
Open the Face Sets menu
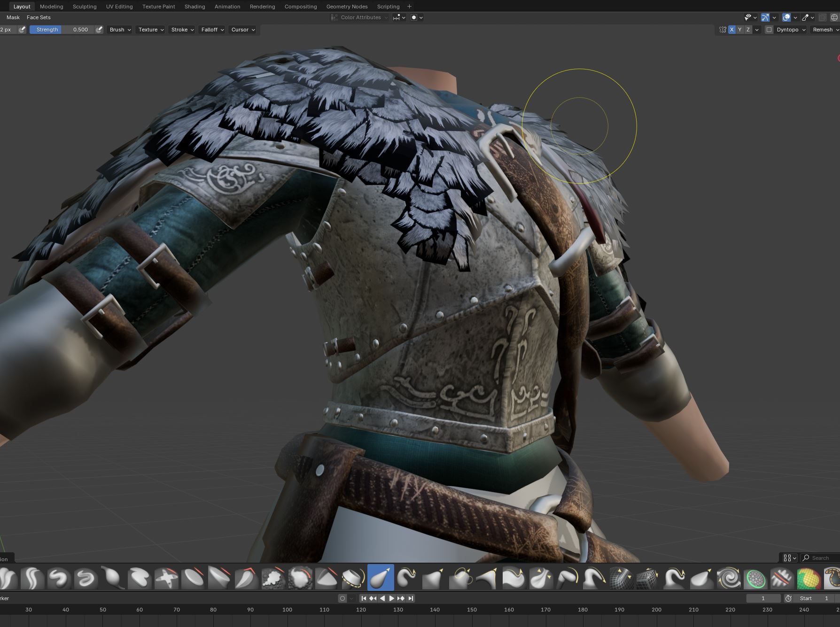click(x=39, y=17)
